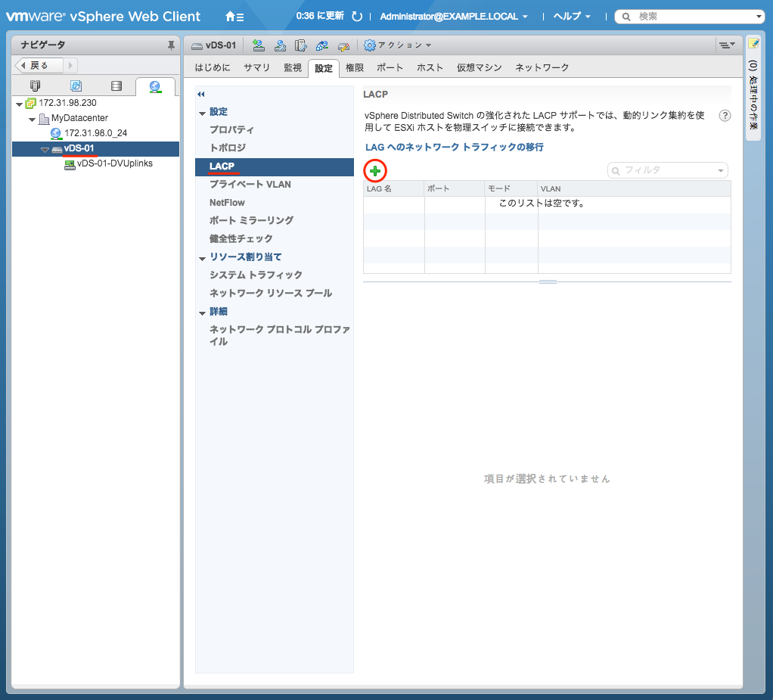Open VMs and Templates navigator tab icon
Image resolution: width=773 pixels, height=700 pixels.
pos(76,86)
